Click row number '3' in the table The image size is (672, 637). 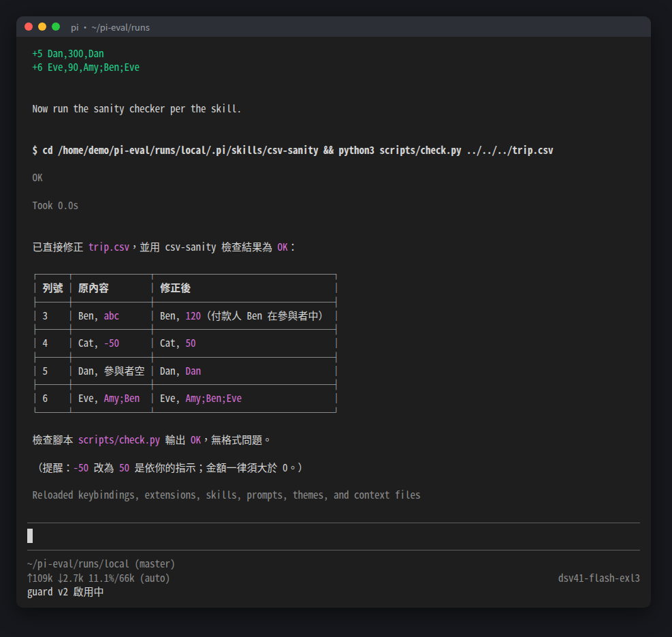[x=45, y=316]
